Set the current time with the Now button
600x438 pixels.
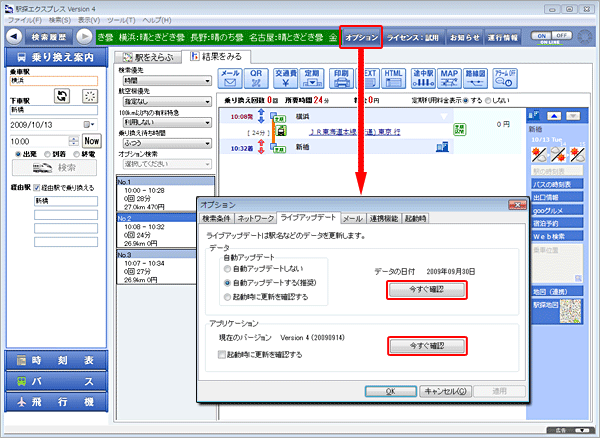click(91, 141)
